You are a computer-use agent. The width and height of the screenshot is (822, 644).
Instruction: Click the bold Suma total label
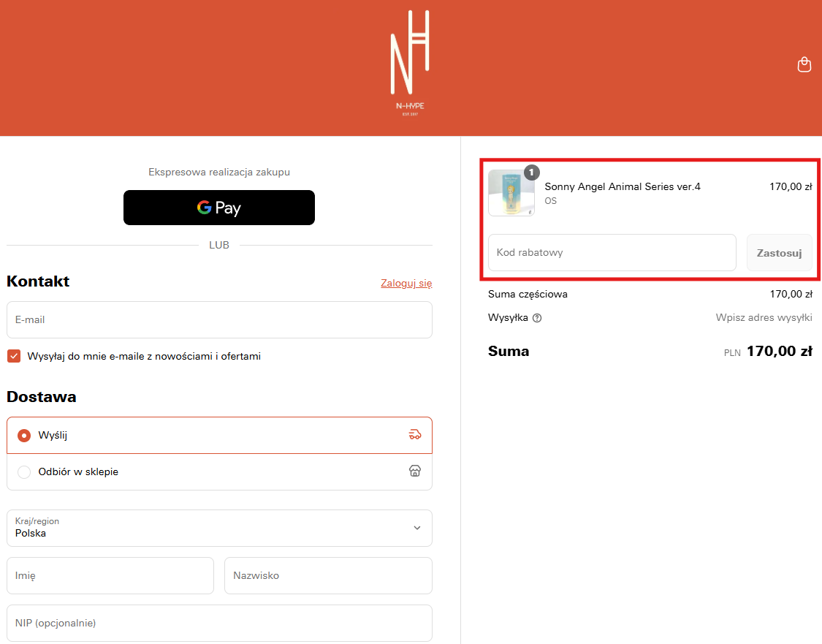click(509, 352)
